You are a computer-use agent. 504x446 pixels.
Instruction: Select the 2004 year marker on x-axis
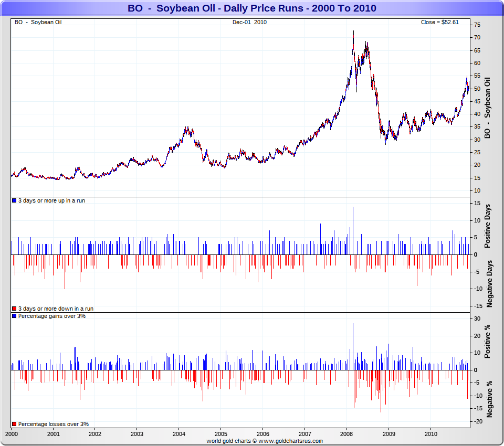click(179, 434)
